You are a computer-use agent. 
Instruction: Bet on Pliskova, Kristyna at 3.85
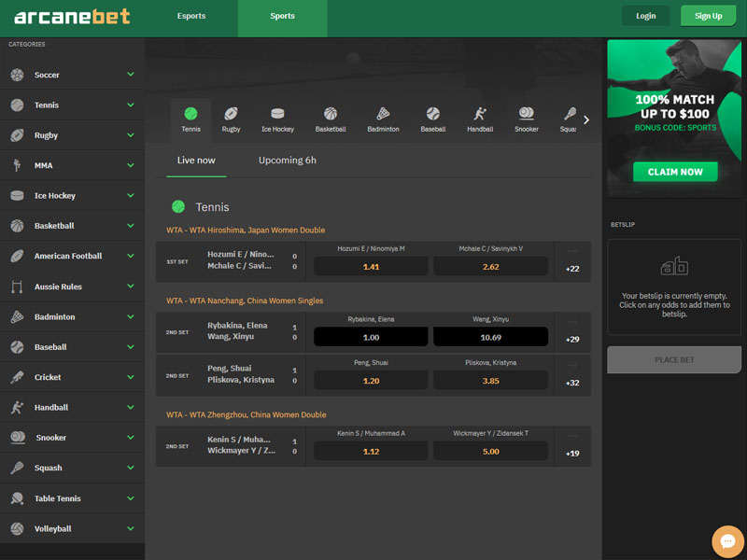point(491,381)
